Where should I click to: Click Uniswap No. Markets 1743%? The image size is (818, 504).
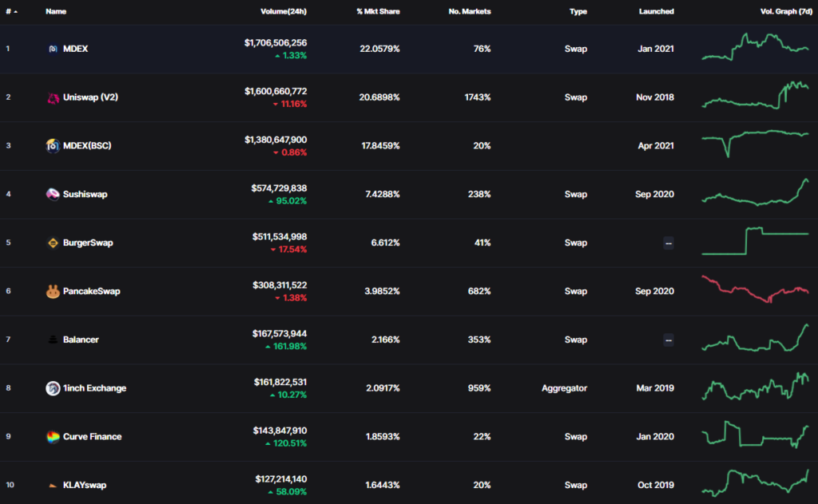(478, 97)
